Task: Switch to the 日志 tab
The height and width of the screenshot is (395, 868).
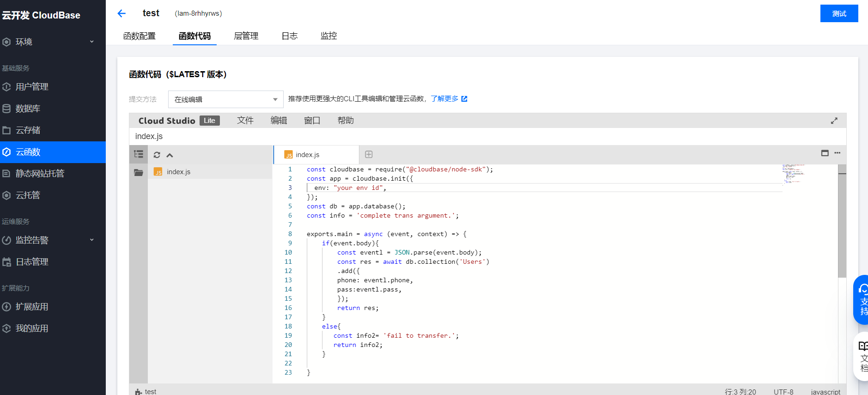Action: 290,36
